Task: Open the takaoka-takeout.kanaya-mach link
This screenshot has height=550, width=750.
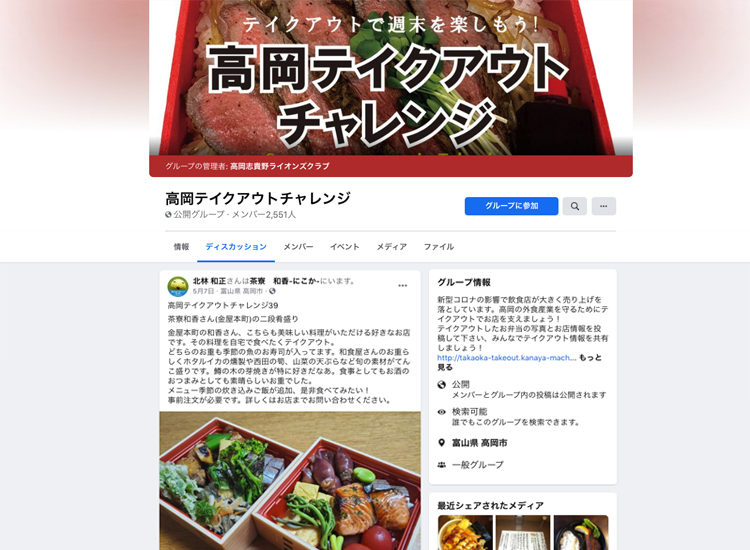Action: [506, 358]
